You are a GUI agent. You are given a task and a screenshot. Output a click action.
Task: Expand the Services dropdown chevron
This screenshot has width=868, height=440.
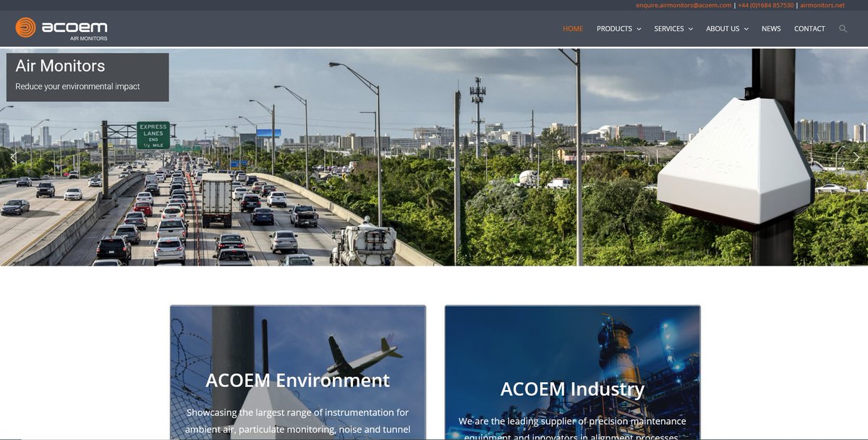click(690, 29)
